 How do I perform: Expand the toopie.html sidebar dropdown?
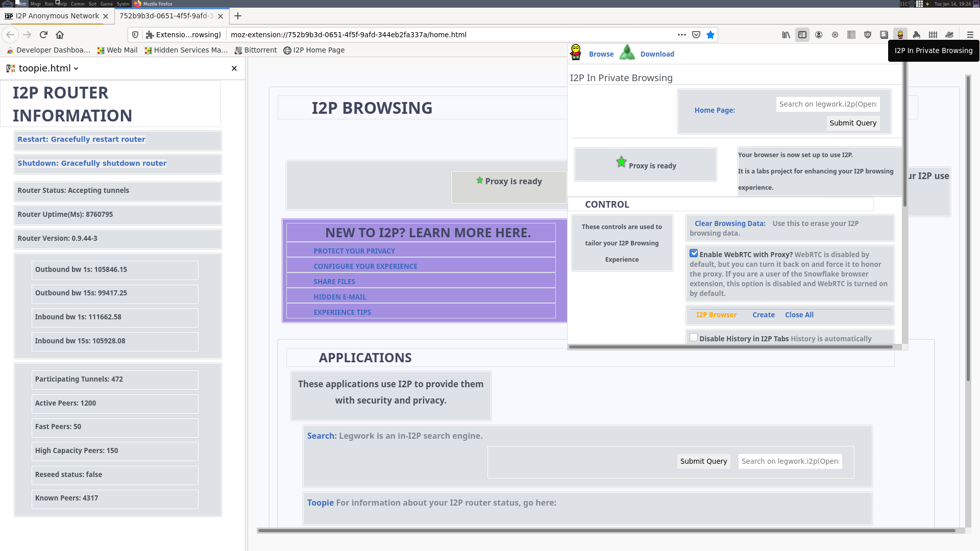tap(76, 68)
